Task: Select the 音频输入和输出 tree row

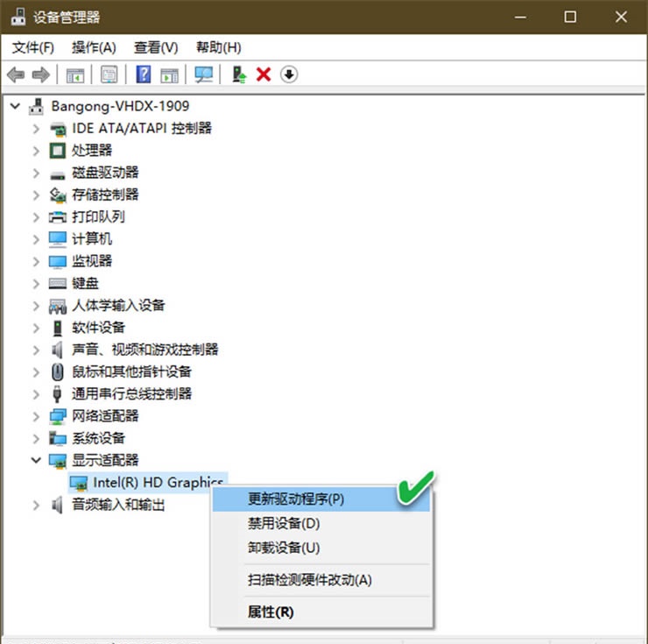Action: click(x=118, y=505)
